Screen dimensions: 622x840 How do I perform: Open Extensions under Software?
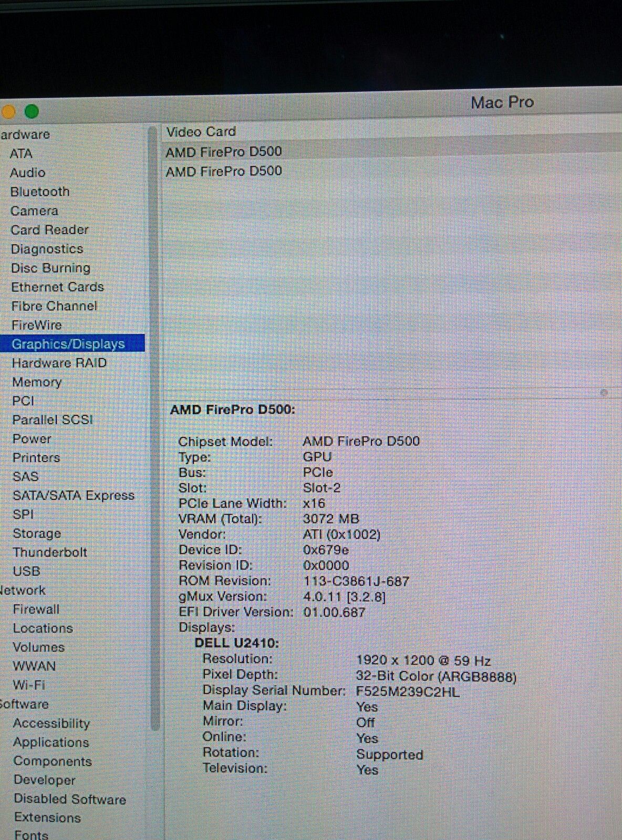pos(47,818)
